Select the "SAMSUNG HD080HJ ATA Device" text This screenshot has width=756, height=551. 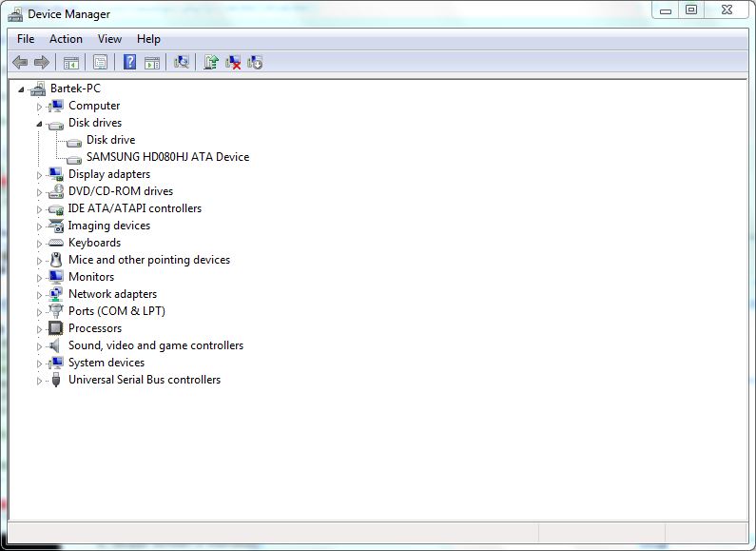pyautogui.click(x=167, y=157)
